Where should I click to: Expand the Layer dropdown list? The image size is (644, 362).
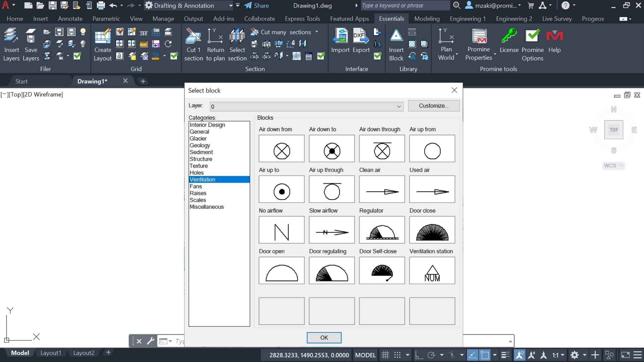pyautogui.click(x=399, y=107)
